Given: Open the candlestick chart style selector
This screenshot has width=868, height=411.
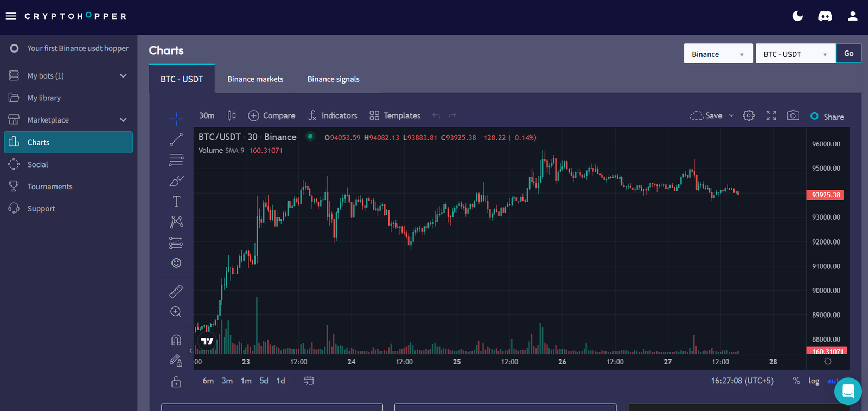Looking at the screenshot, I should pos(232,115).
